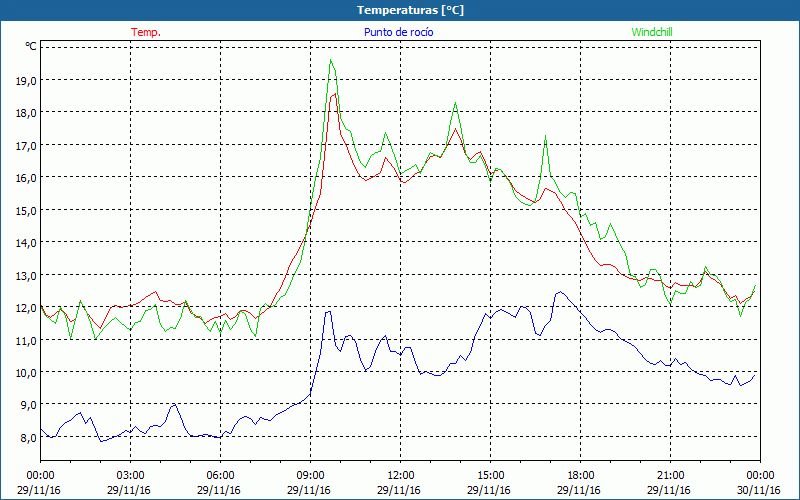This screenshot has width=800, height=500.
Task: Click the 15:00 time axis label
Action: coord(490,476)
